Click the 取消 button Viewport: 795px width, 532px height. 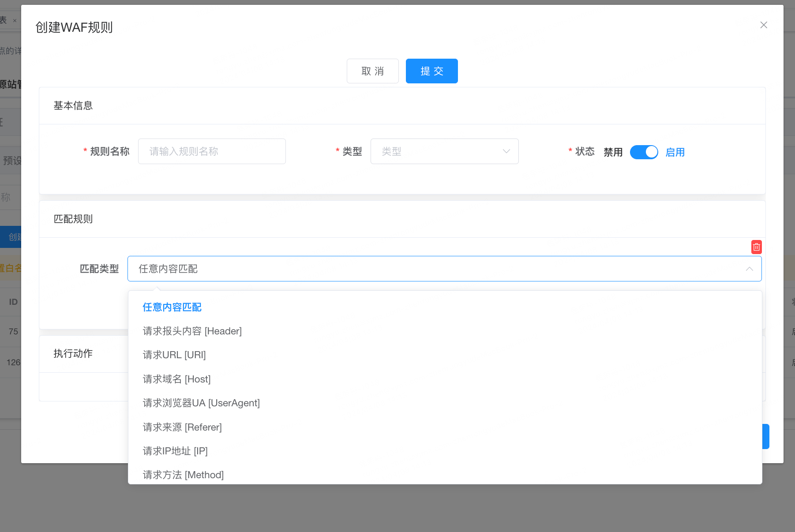(372, 71)
